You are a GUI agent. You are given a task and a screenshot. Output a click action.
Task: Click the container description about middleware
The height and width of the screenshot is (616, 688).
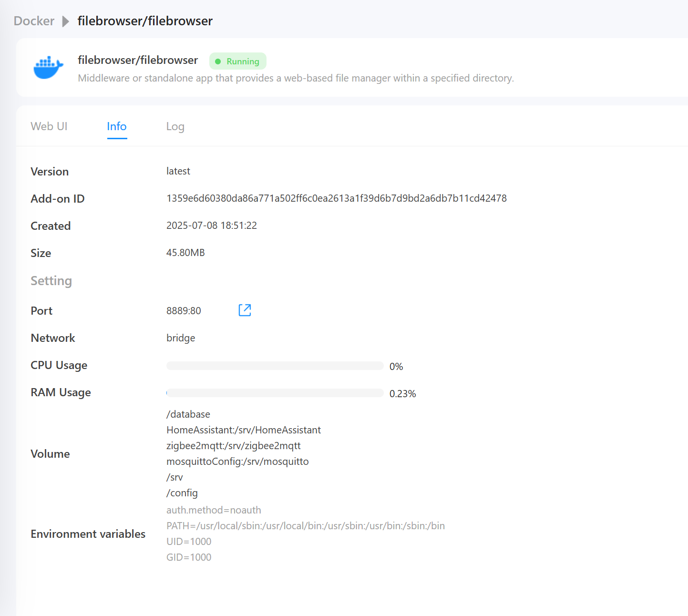[x=296, y=78]
